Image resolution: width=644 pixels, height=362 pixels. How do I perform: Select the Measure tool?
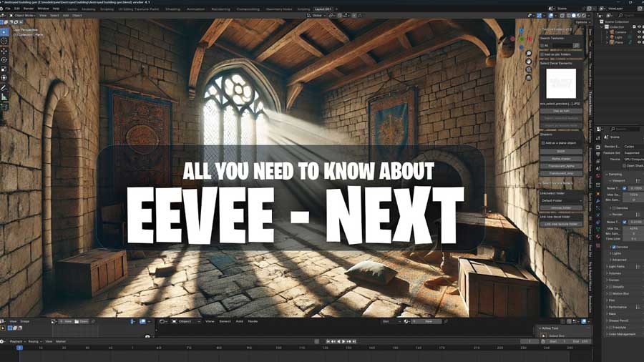click(4, 97)
